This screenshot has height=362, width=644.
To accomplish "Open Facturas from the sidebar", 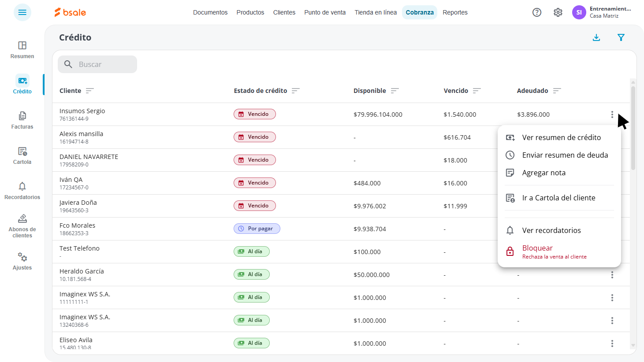I will [22, 120].
